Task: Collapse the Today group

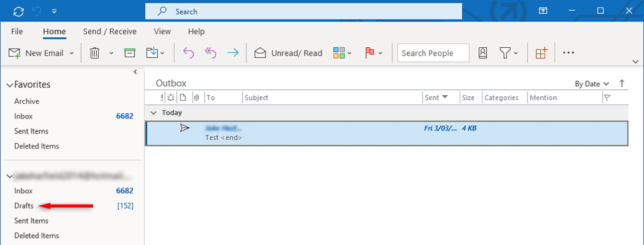Action: point(153,113)
